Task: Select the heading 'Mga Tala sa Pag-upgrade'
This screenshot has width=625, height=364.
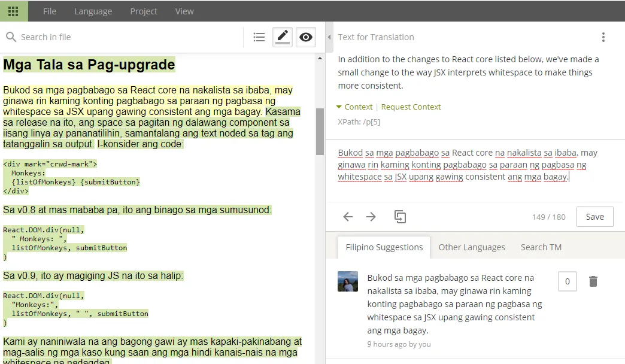Action: coord(89,65)
